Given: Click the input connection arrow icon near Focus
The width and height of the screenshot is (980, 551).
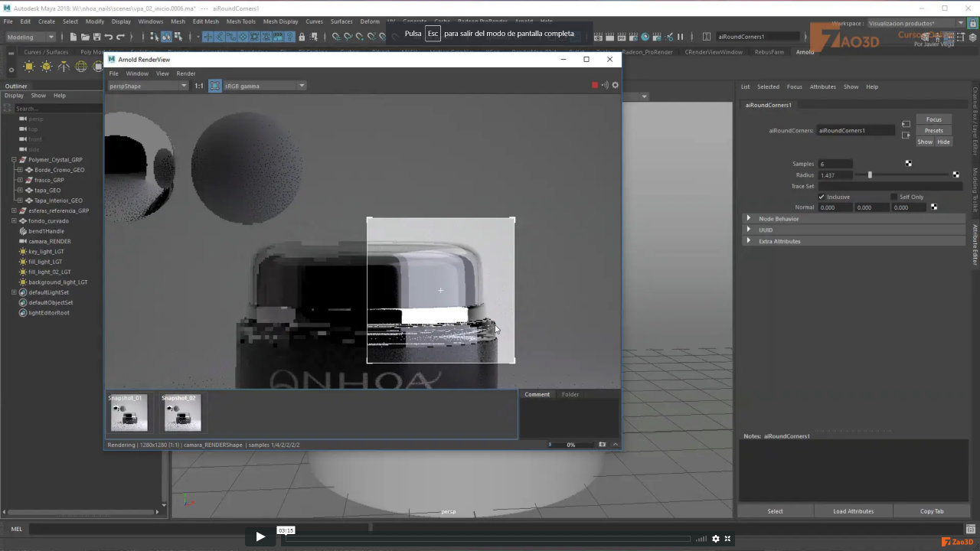Looking at the screenshot, I should coord(906,123).
